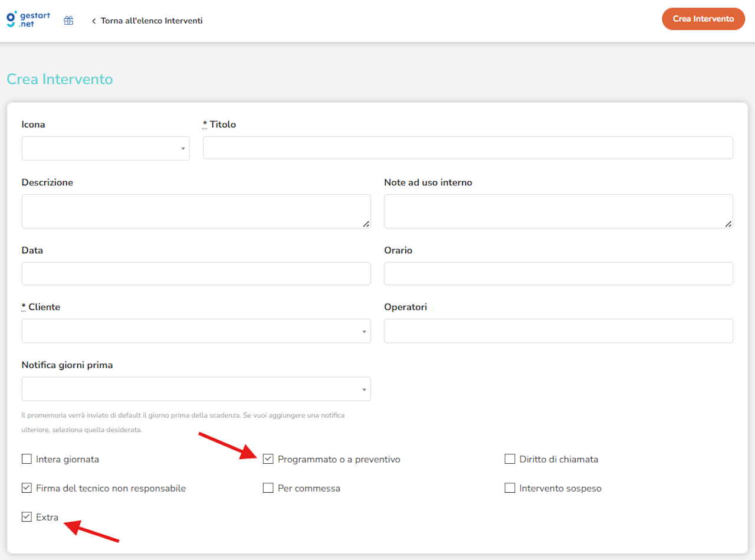The height and width of the screenshot is (560, 755).
Task: Click the Descrizione resize handle
Action: (366, 224)
